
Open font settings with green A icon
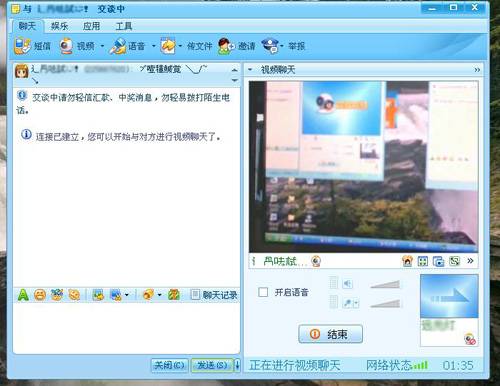(x=23, y=295)
